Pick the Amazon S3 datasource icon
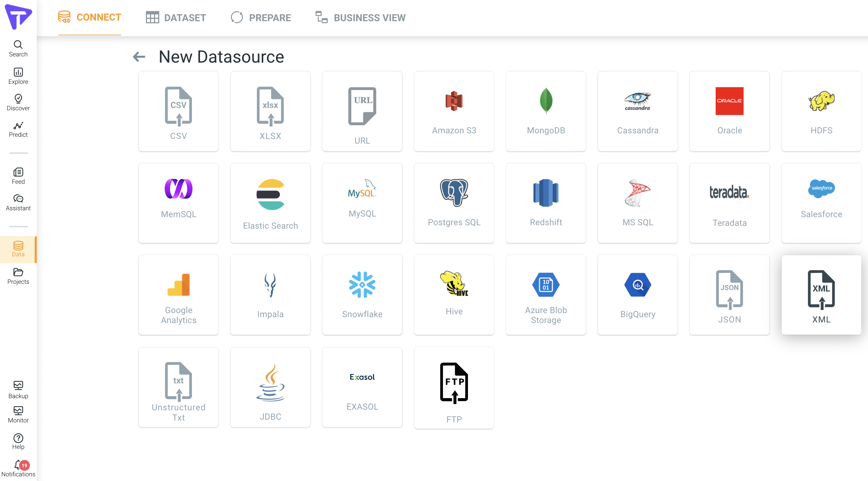Image resolution: width=868 pixels, height=481 pixels. (454, 101)
